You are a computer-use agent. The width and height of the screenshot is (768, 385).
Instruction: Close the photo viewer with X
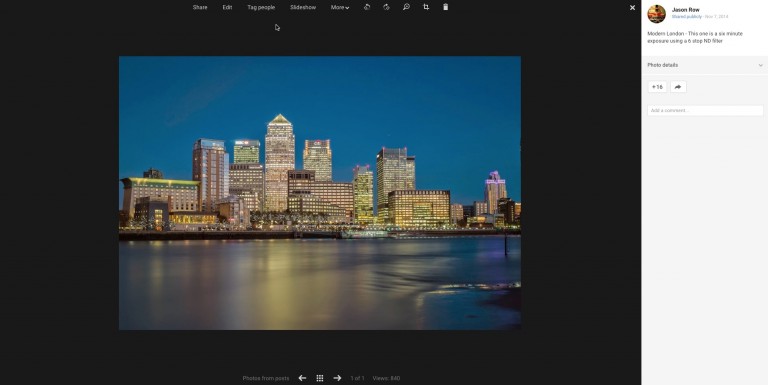tap(632, 7)
